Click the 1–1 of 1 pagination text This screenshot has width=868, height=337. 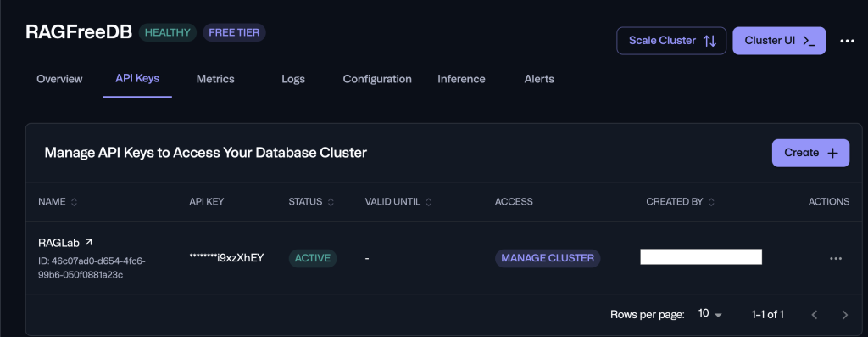(767, 315)
